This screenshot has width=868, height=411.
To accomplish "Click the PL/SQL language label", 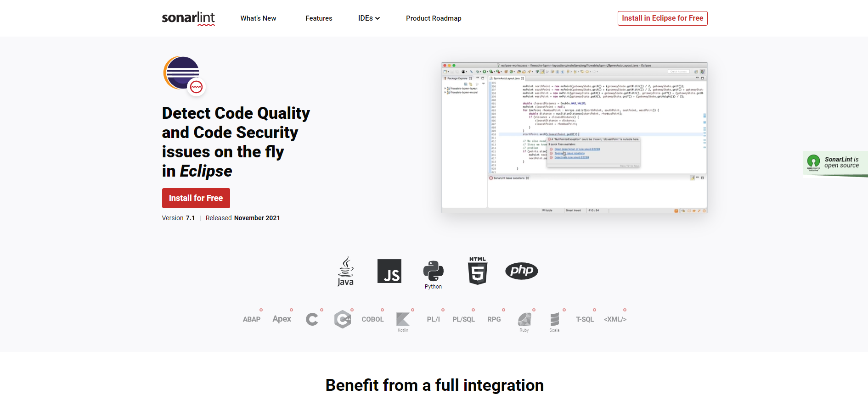I will (x=463, y=319).
